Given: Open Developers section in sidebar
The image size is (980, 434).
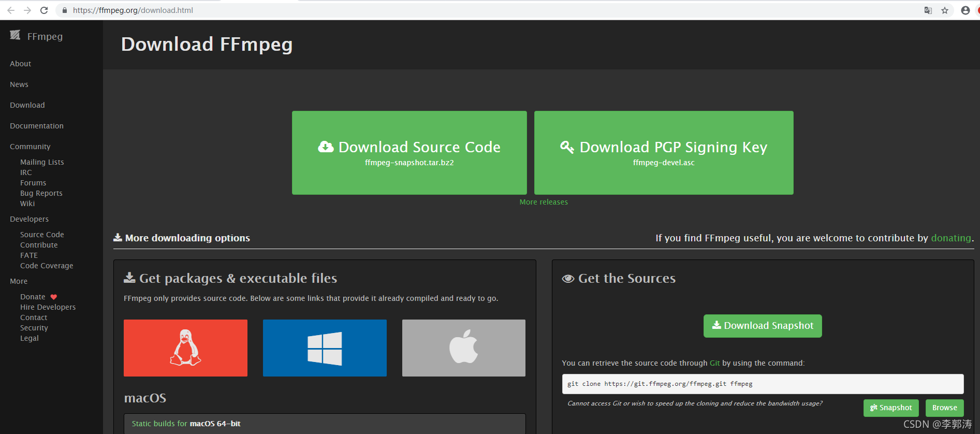Looking at the screenshot, I should [29, 219].
